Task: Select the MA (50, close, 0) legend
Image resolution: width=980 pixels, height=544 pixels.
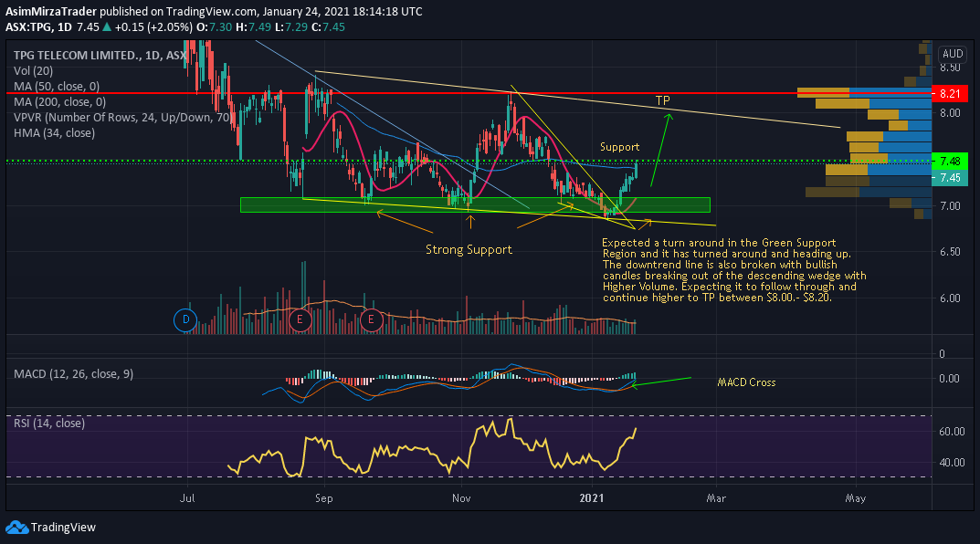Action: tap(57, 87)
